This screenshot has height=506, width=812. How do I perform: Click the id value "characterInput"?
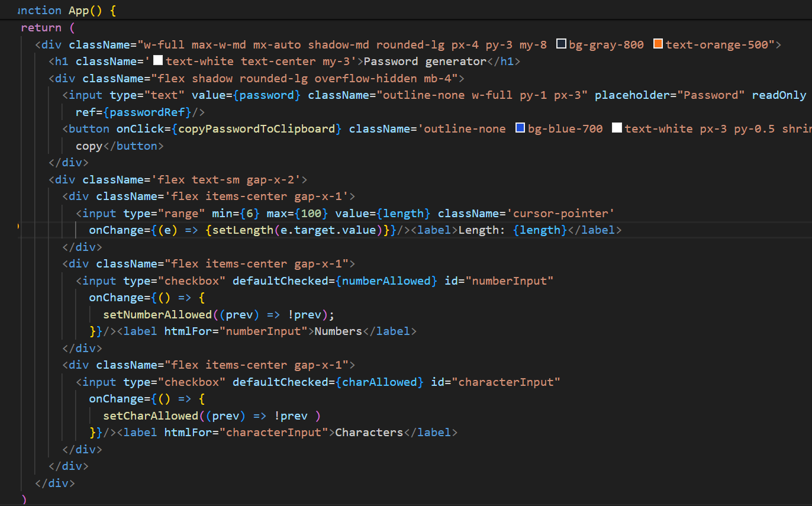506,382
